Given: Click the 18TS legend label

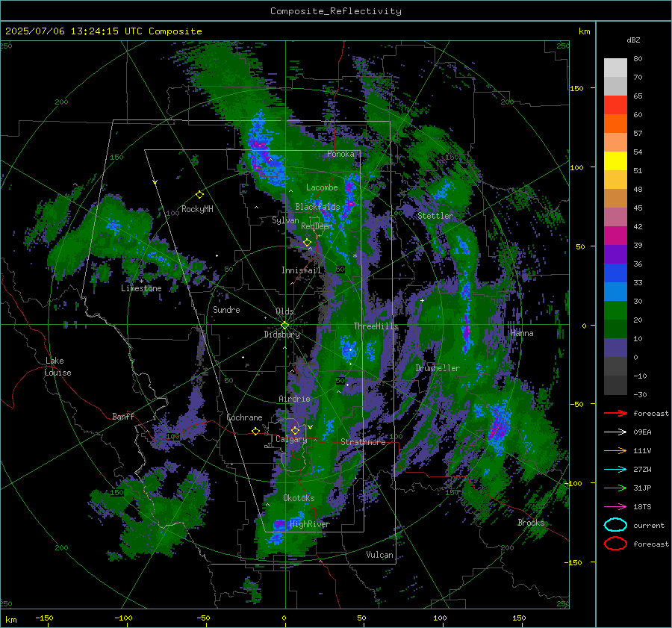Looking at the screenshot, I should 642,507.
